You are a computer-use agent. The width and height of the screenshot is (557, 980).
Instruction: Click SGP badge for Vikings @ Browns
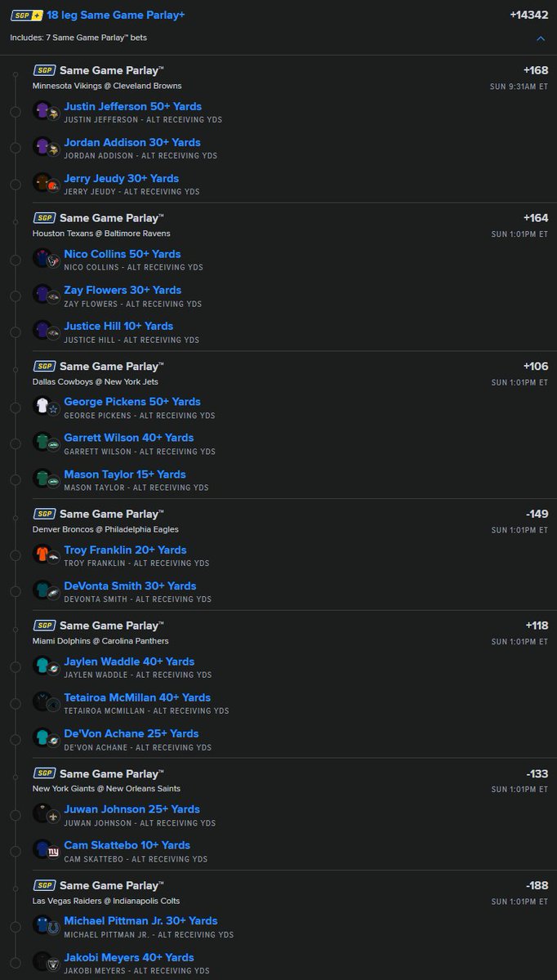[44, 70]
